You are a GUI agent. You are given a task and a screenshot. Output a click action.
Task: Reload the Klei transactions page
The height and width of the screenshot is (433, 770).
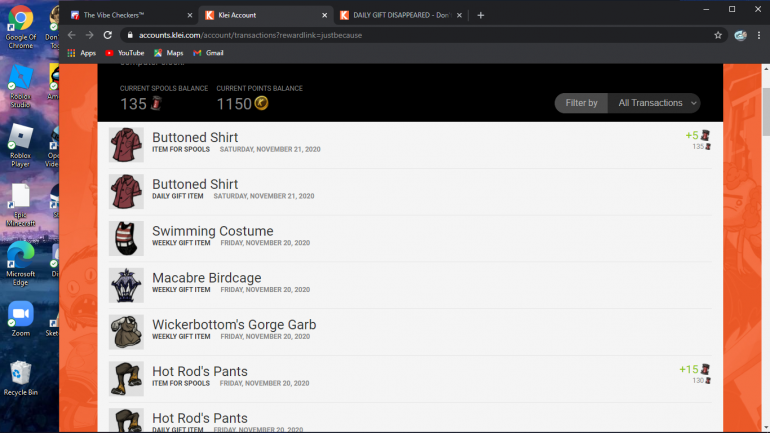pyautogui.click(x=108, y=35)
